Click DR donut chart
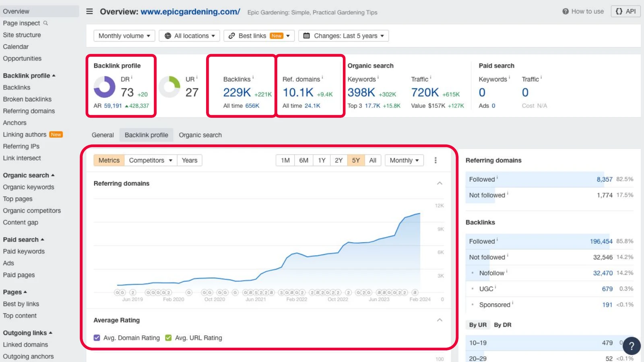This screenshot has height=362, width=644. 105,87
